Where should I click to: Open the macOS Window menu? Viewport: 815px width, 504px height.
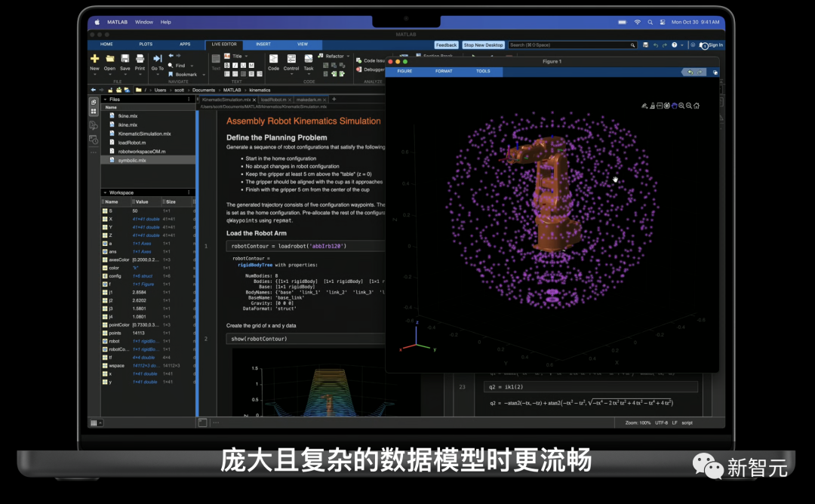(x=144, y=22)
